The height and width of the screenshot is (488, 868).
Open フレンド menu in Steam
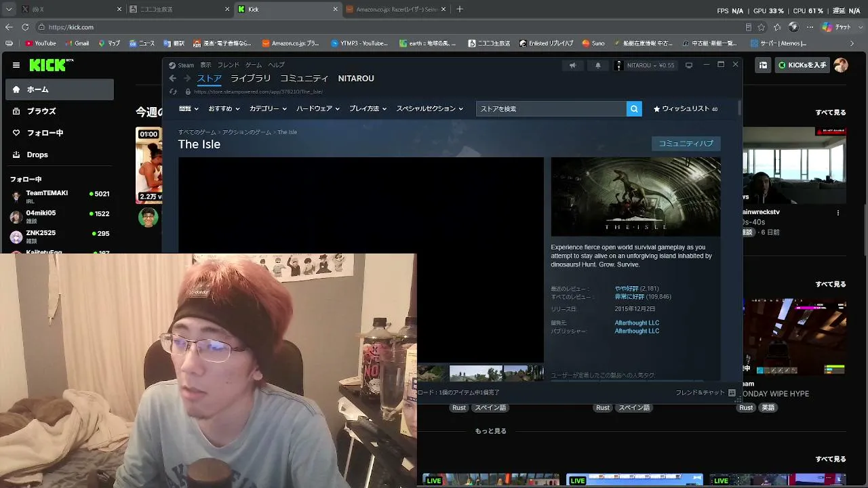pyautogui.click(x=228, y=65)
